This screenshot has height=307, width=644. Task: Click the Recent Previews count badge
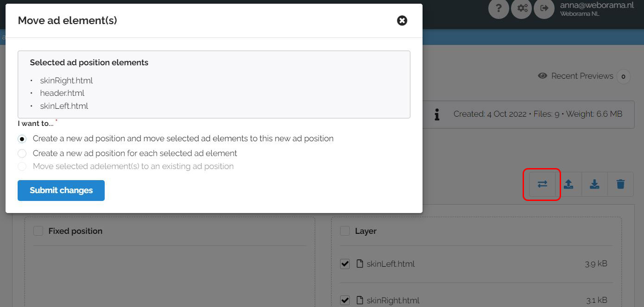pos(623,76)
